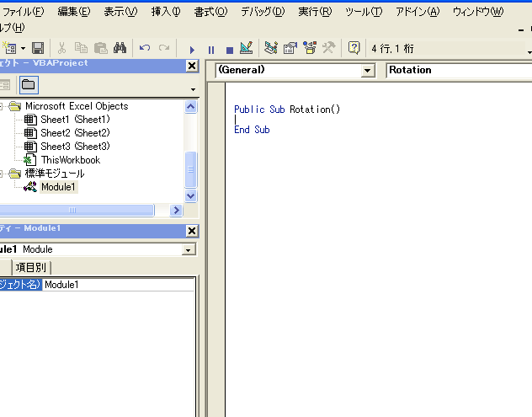Click the Find binoculars icon

click(x=120, y=49)
